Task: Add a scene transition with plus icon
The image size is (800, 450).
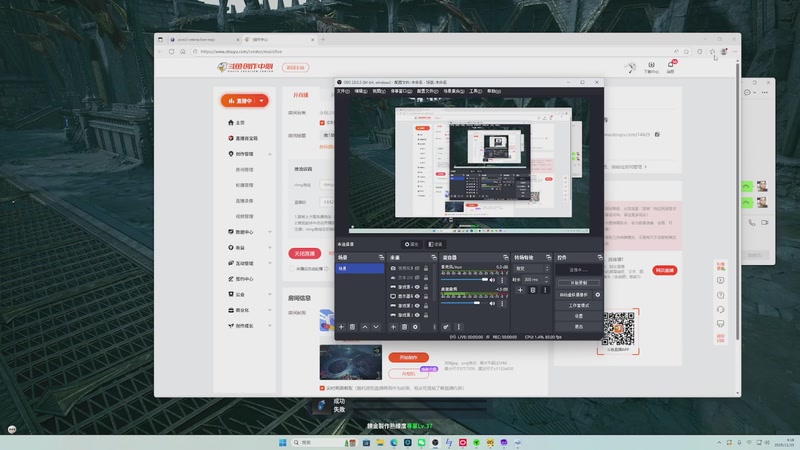Action: tap(520, 290)
